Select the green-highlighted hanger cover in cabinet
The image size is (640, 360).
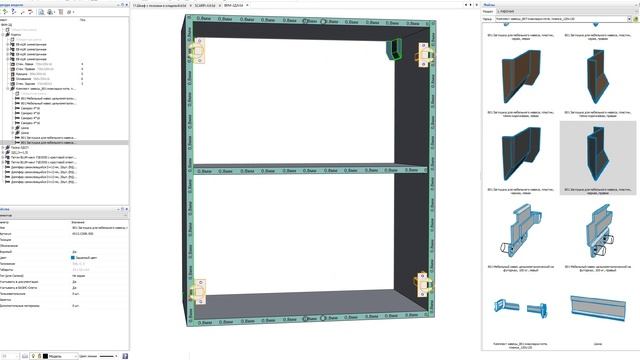point(394,49)
